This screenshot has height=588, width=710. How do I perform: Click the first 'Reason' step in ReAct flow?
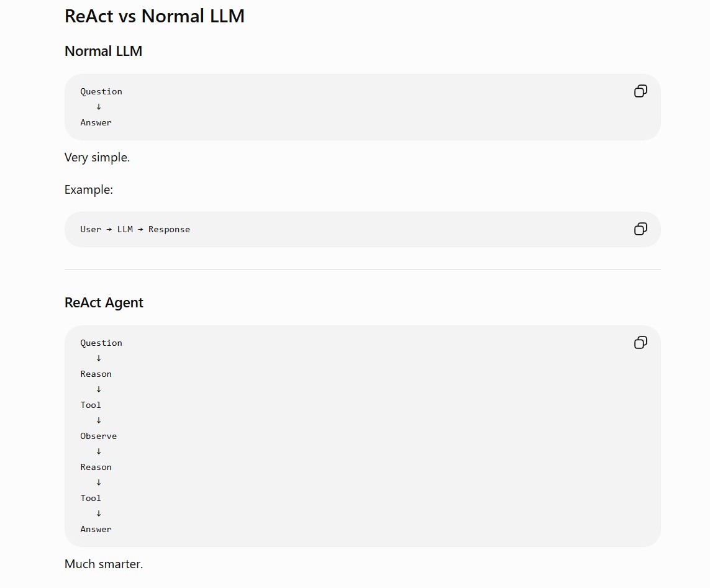[96, 374]
